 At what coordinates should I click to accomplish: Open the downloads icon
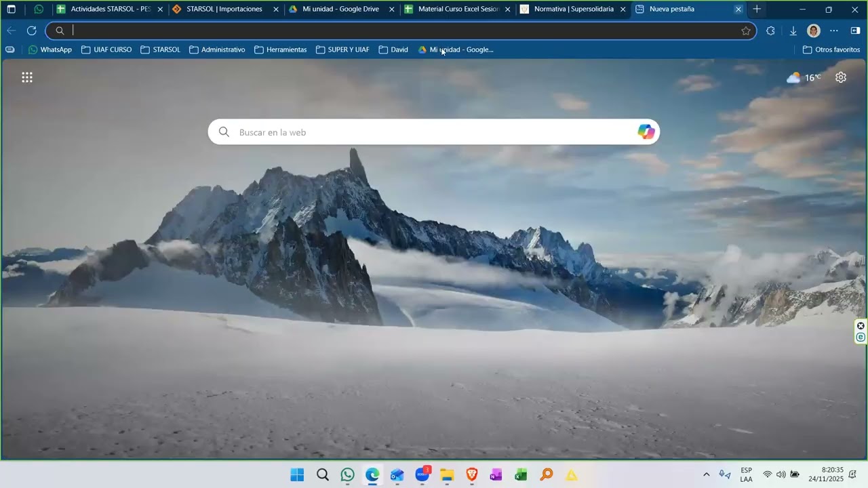tap(793, 30)
